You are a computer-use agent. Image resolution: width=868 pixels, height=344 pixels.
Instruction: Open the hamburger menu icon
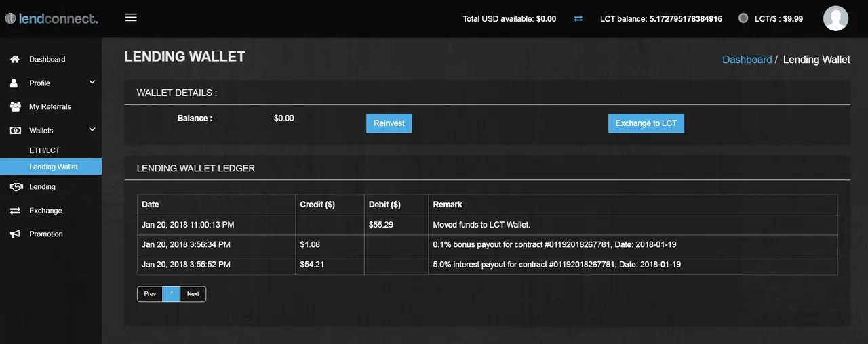(x=132, y=18)
